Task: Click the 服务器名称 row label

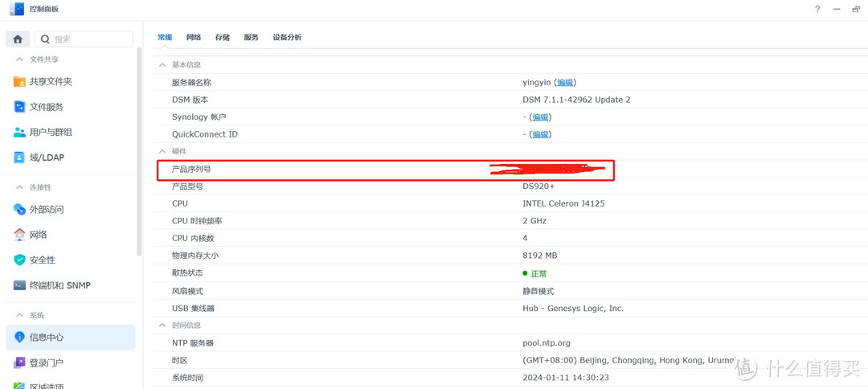Action: tap(191, 83)
